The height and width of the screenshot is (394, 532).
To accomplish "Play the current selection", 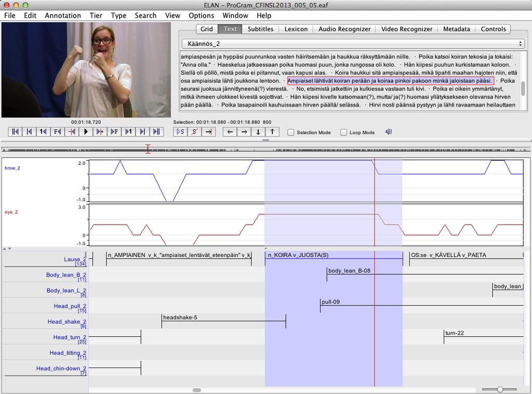I will (x=180, y=132).
